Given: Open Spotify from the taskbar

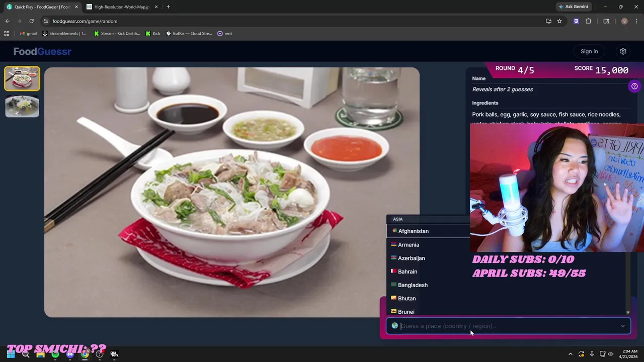Looking at the screenshot, I should [x=55, y=354].
